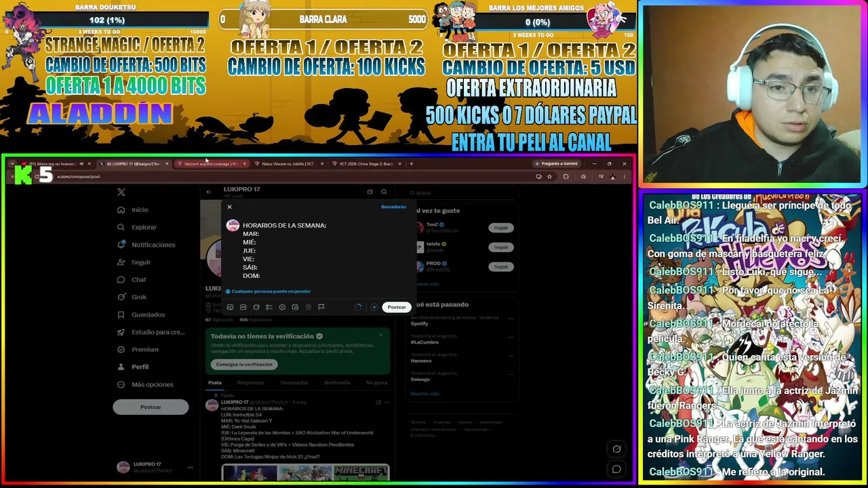Switch to the Posts tab
Viewport: 868px width, 488px height.
pyautogui.click(x=215, y=383)
